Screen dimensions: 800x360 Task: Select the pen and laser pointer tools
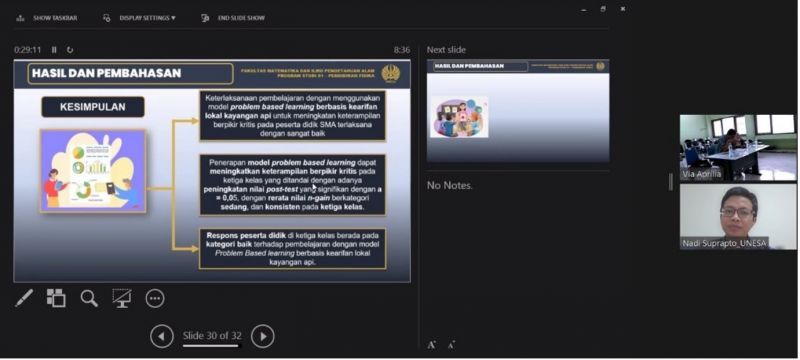(x=24, y=298)
